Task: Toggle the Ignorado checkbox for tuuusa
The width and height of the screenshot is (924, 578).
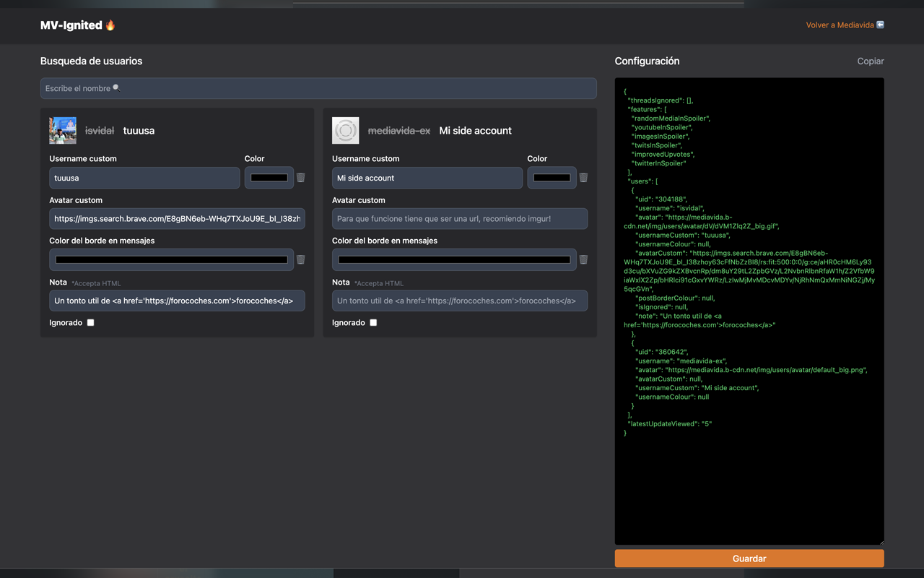Action: [x=90, y=323]
